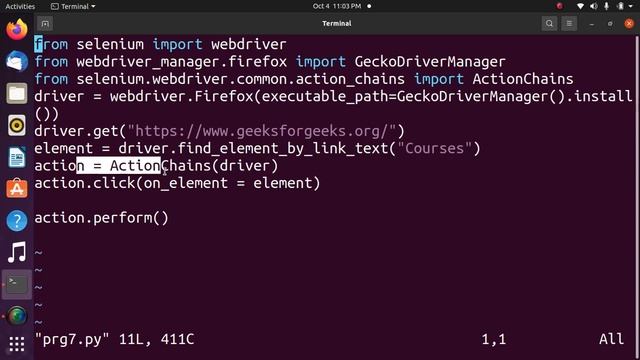Click the 'action.perform()' line
The width and height of the screenshot is (640, 360).
[x=101, y=218]
